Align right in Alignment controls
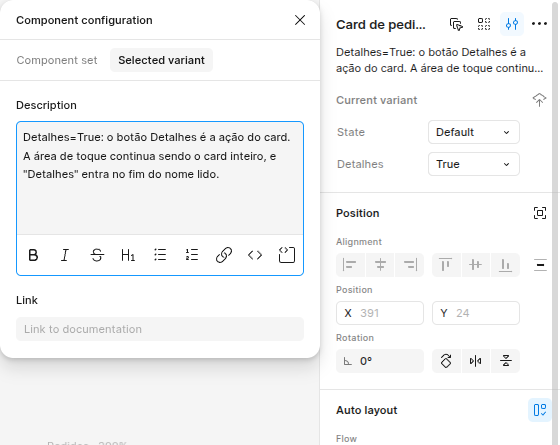The height and width of the screenshot is (445, 560). coord(410,265)
